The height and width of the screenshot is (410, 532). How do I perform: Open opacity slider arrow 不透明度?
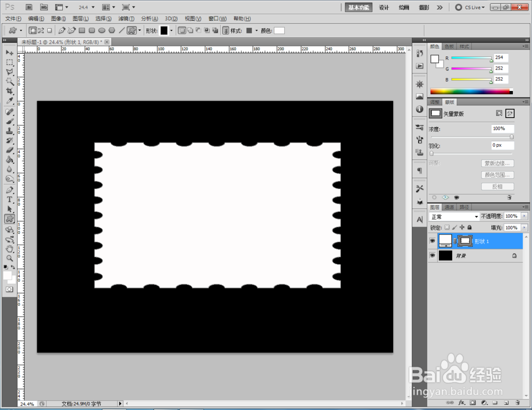pyautogui.click(x=524, y=216)
